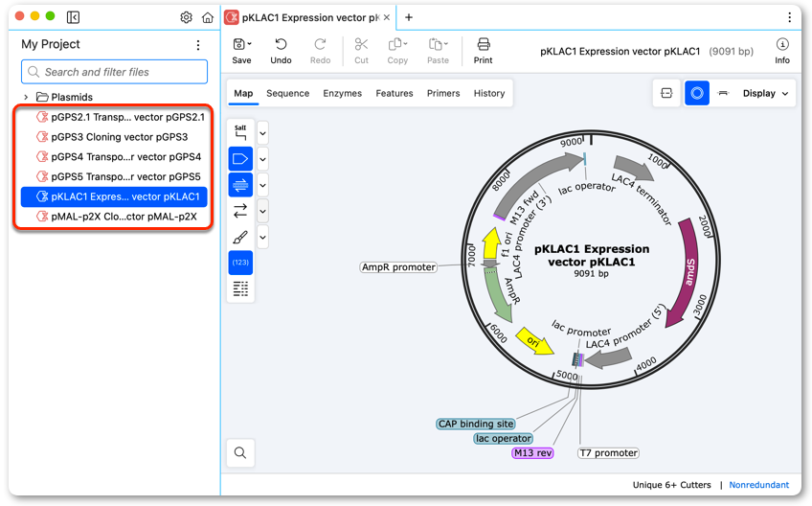Open pGPS5 Transpo...r vector file
The width and height of the screenshot is (812, 506).
coord(114,176)
